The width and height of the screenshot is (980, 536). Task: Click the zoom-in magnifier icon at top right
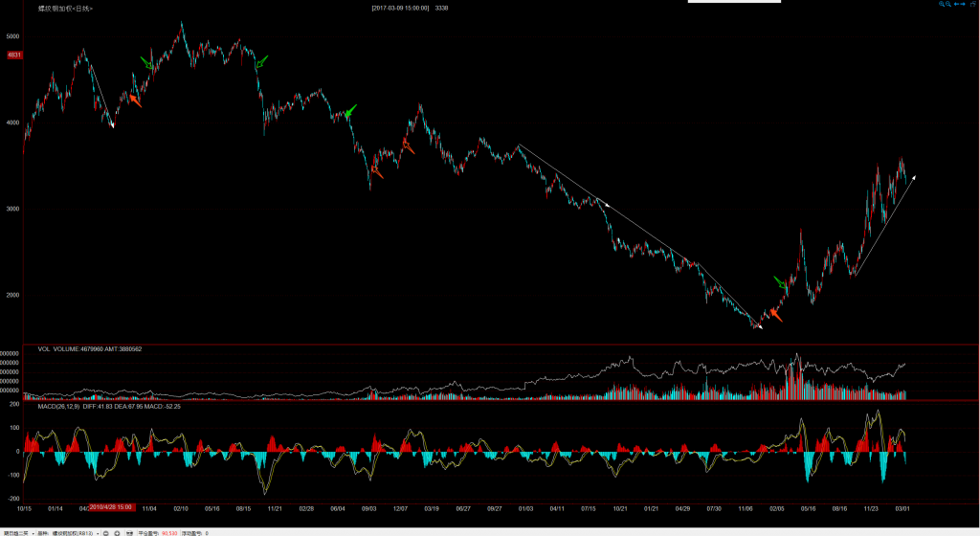942,5
